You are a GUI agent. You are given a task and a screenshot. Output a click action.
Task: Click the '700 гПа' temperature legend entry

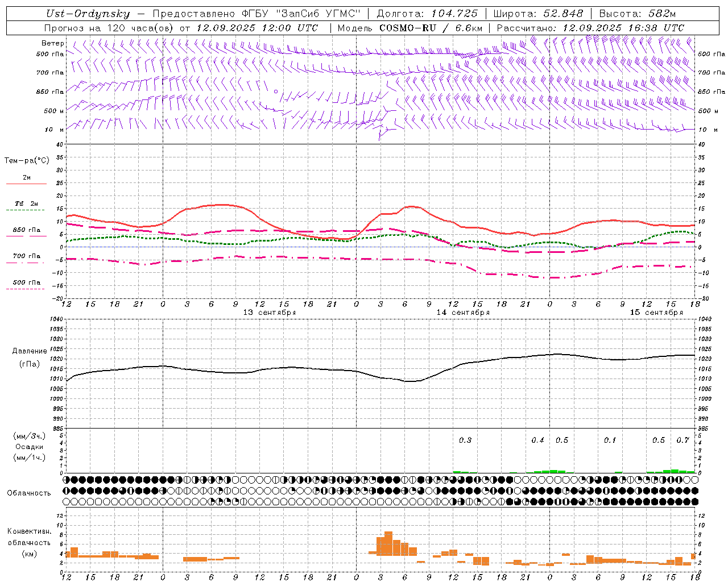pyautogui.click(x=27, y=256)
